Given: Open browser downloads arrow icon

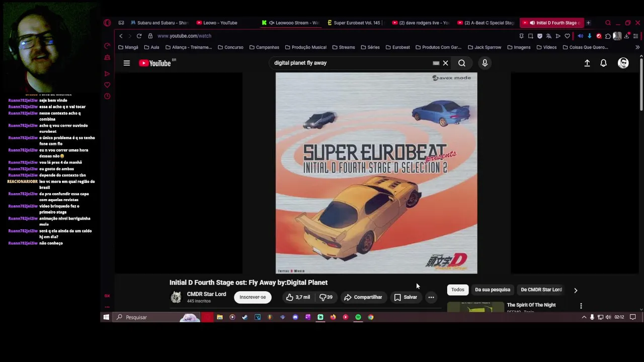Looking at the screenshot, I should point(626,36).
